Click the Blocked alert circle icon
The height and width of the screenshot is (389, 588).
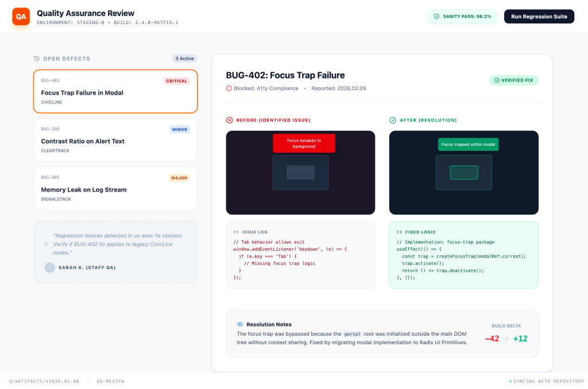[229, 88]
